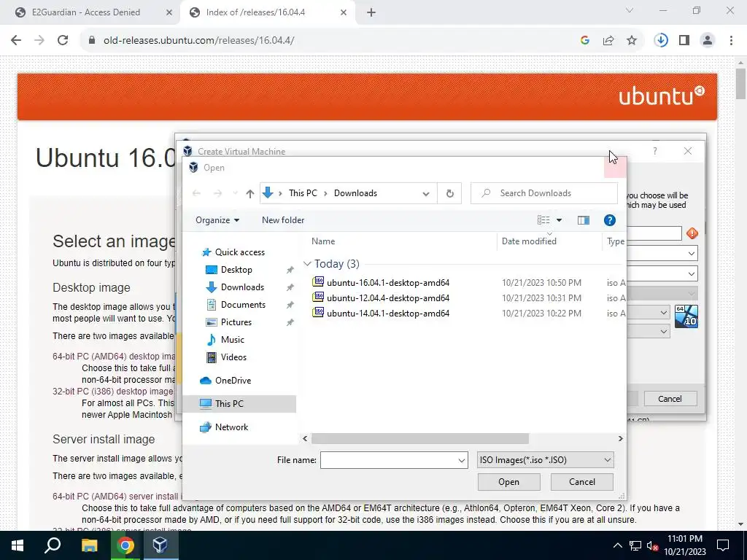Collapse the Today (3) group
The width and height of the screenshot is (747, 560).
click(307, 264)
